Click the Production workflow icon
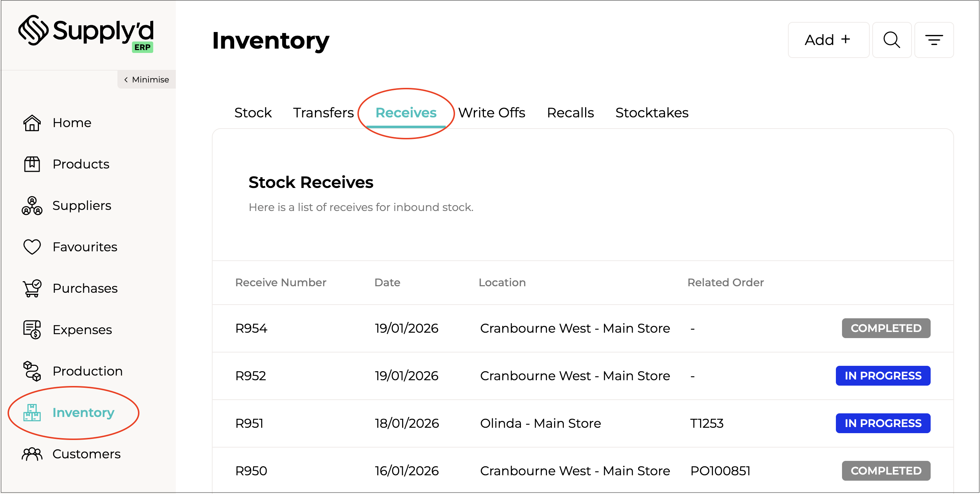Image resolution: width=980 pixels, height=494 pixels. pos(32,371)
